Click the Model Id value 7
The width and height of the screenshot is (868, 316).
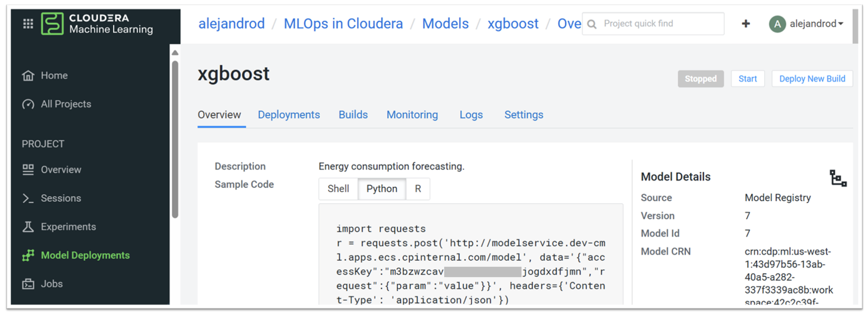(747, 233)
